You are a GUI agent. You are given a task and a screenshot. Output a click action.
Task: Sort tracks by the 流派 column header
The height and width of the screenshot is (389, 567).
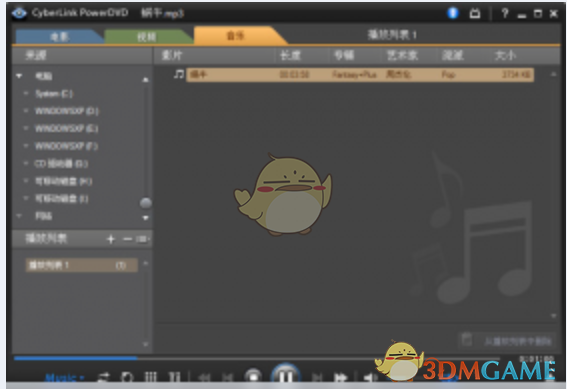point(453,55)
